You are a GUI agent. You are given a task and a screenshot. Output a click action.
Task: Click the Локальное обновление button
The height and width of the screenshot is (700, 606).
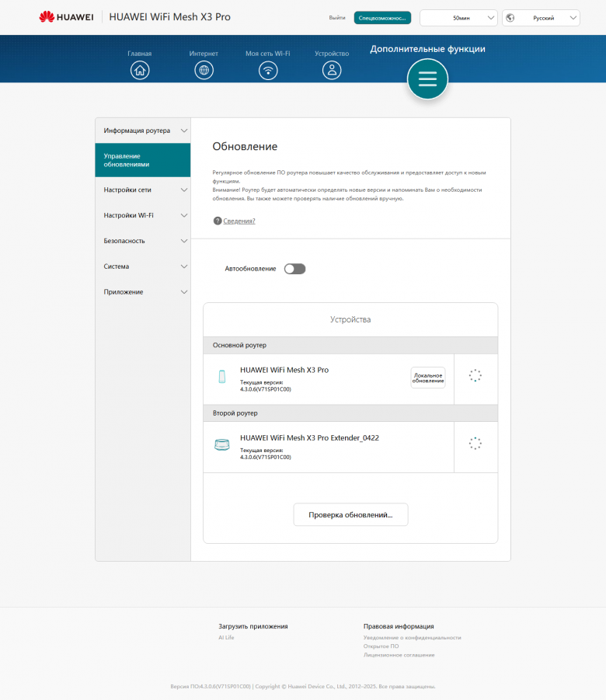coord(428,378)
